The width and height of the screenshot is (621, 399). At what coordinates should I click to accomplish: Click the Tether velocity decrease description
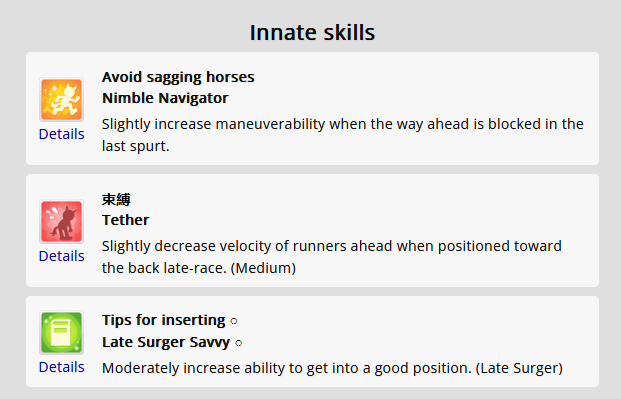click(x=332, y=257)
